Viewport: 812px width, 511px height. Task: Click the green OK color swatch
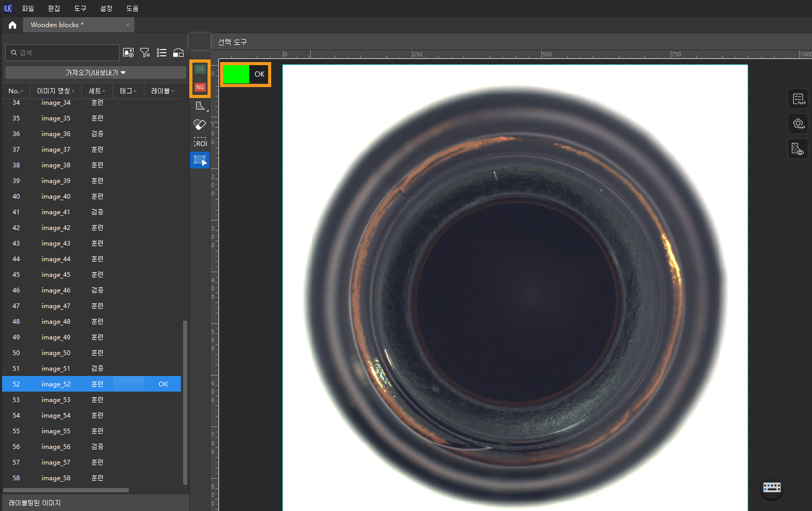236,74
